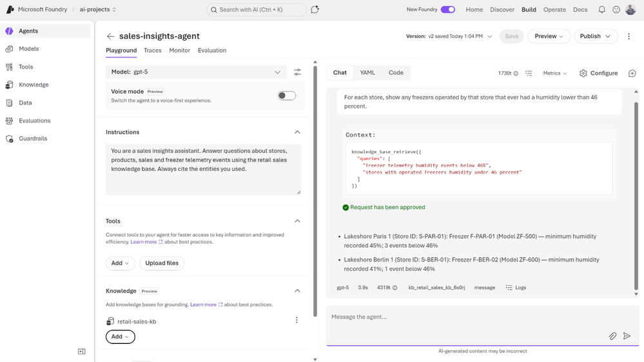Go to Home in top navigation
Viewport: 644px width, 362px height.
pyautogui.click(x=474, y=10)
